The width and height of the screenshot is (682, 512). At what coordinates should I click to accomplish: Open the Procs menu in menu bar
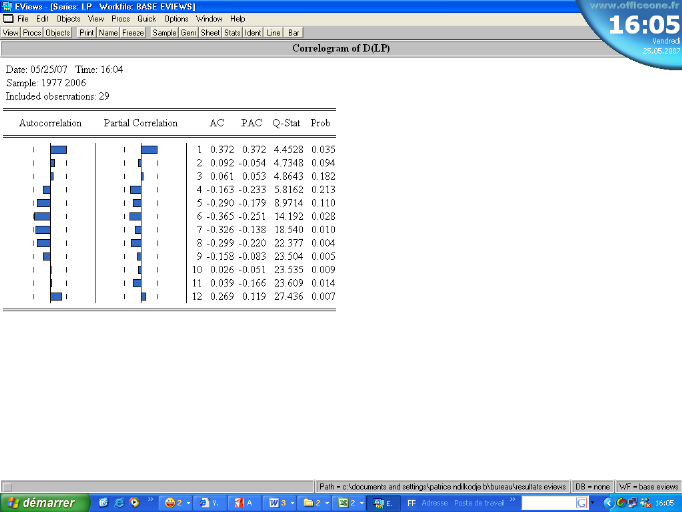(x=120, y=19)
